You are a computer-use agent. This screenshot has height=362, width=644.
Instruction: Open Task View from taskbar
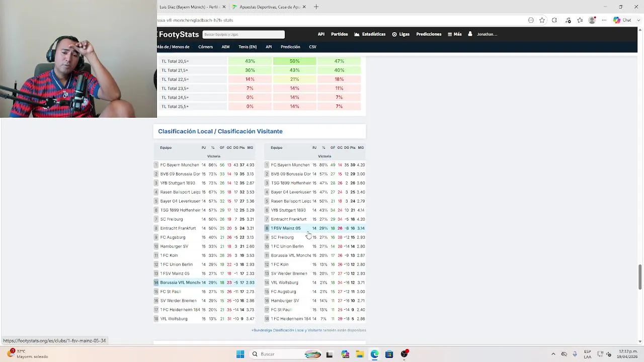tap(329, 354)
